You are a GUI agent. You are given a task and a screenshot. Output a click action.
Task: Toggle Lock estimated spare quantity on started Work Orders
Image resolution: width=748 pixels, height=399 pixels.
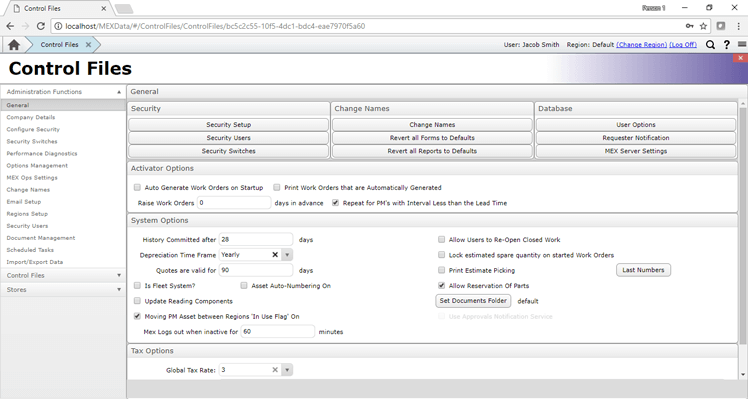pos(441,255)
